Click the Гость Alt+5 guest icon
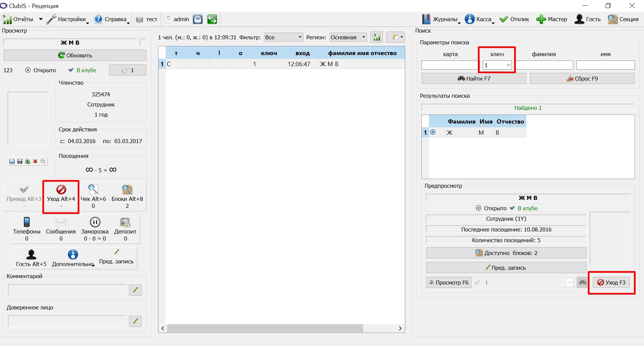Screen dimensions: 644x346 (31, 255)
